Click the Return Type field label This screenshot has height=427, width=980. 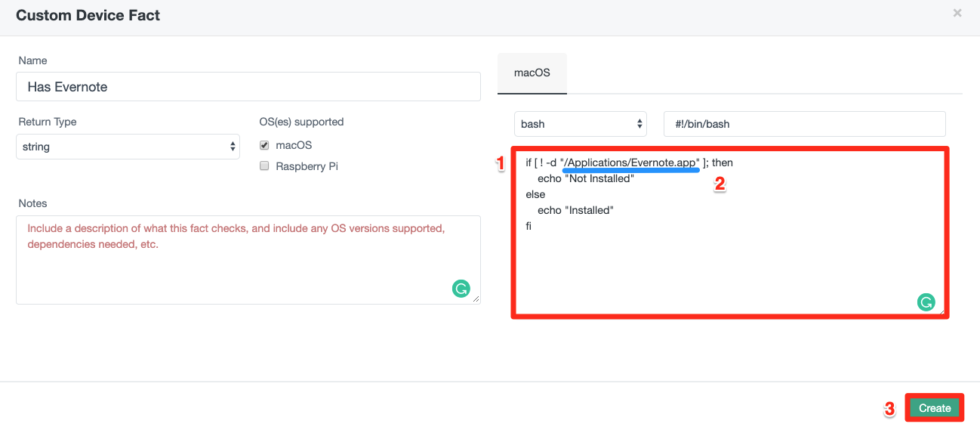click(48, 122)
